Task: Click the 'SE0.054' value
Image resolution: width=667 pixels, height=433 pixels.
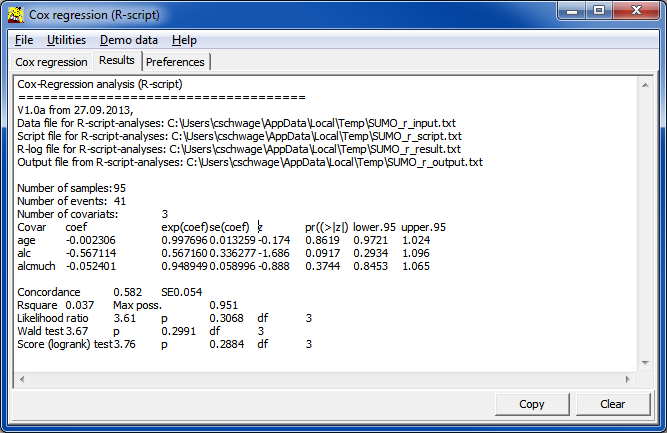Action: coord(182,292)
